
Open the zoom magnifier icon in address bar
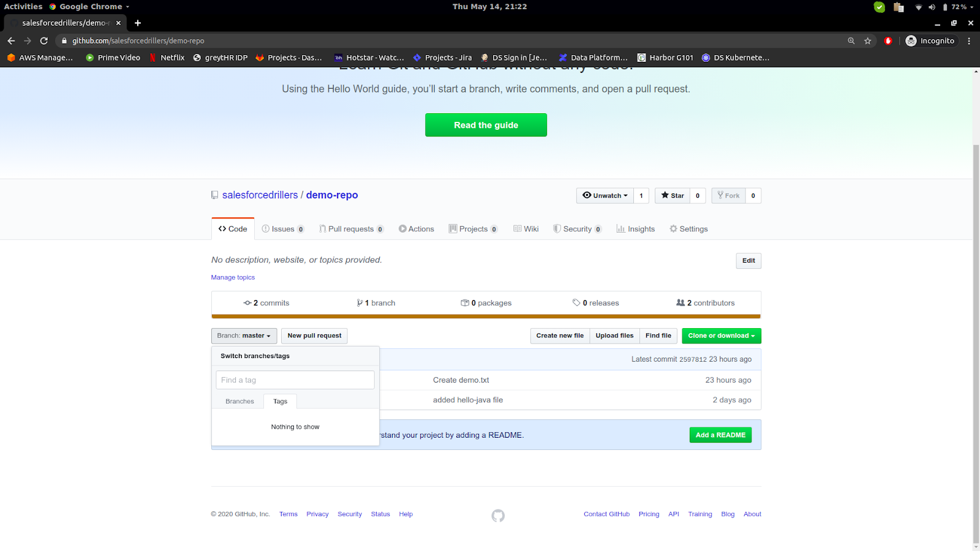851,41
